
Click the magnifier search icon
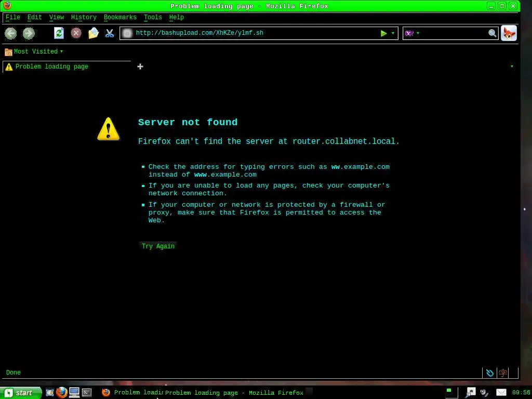(493, 33)
